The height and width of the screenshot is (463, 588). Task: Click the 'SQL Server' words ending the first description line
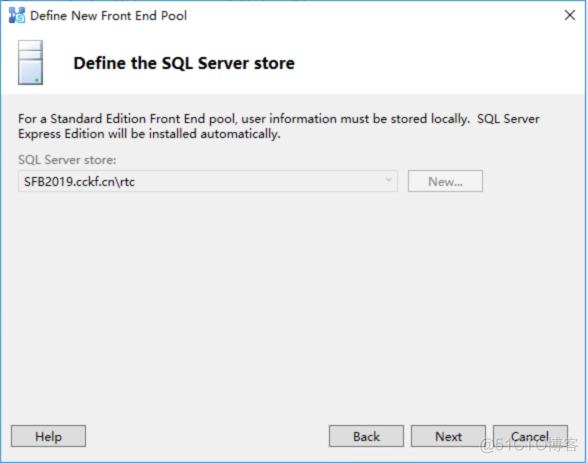tap(508, 119)
